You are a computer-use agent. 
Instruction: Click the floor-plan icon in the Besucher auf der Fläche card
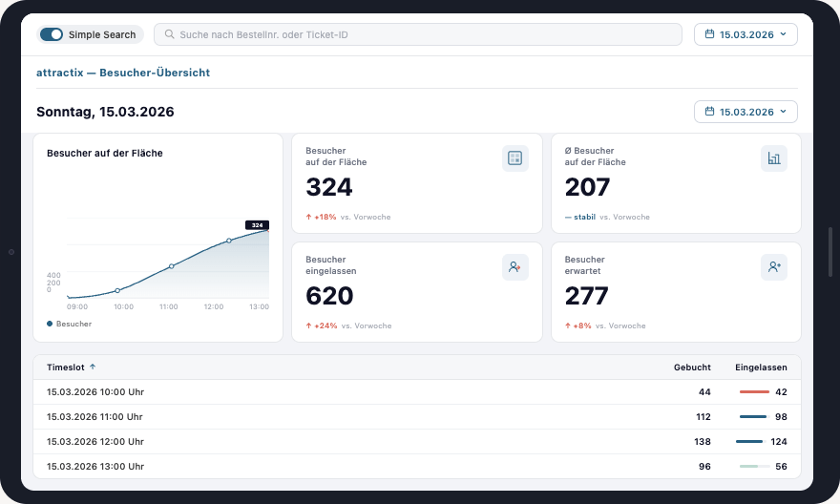tap(515, 158)
